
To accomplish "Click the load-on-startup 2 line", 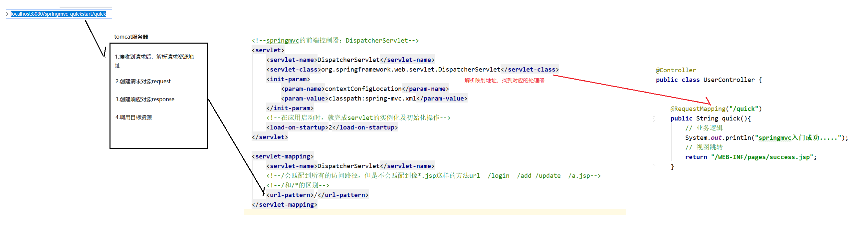I will tap(332, 127).
